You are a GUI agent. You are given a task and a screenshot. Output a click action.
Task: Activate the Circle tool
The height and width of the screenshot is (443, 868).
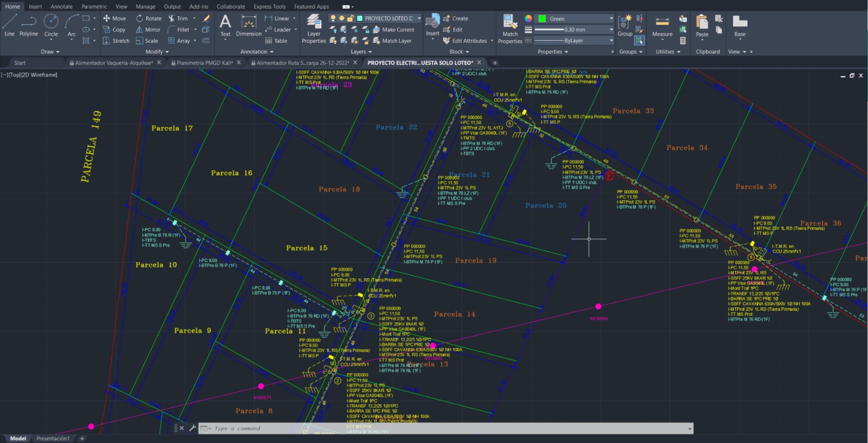(x=51, y=25)
